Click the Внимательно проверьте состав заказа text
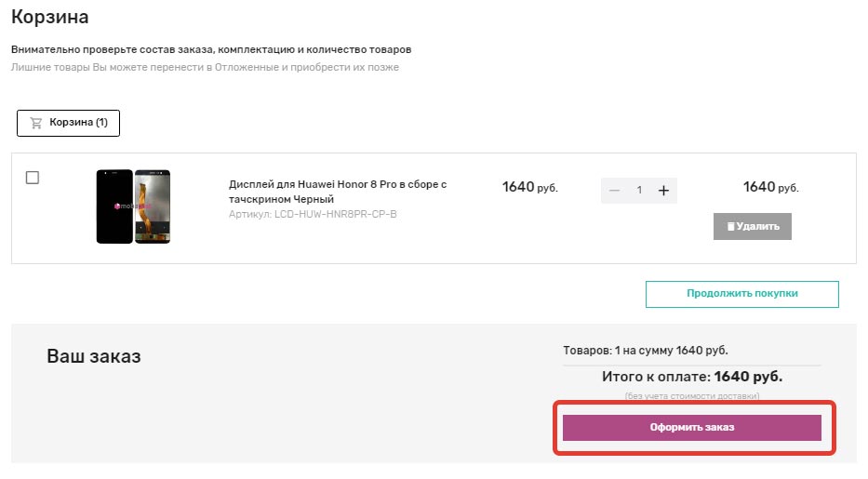The width and height of the screenshot is (868, 479). pos(211,49)
